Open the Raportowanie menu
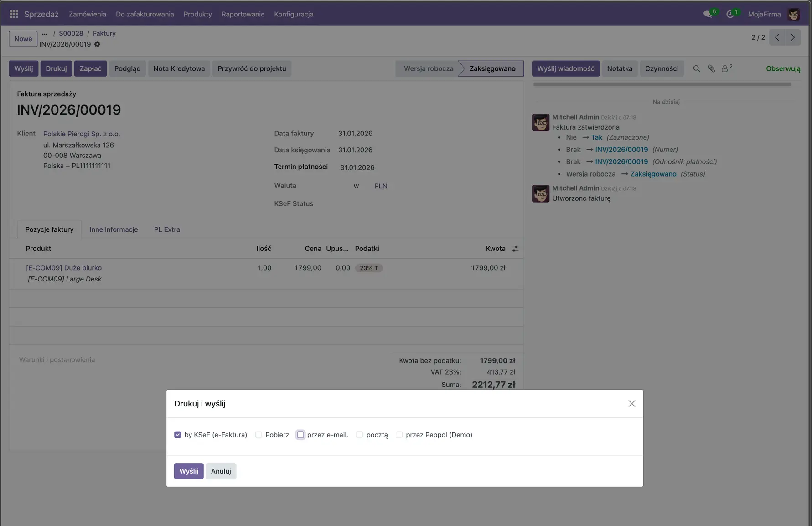The height and width of the screenshot is (526, 812). 243,14
